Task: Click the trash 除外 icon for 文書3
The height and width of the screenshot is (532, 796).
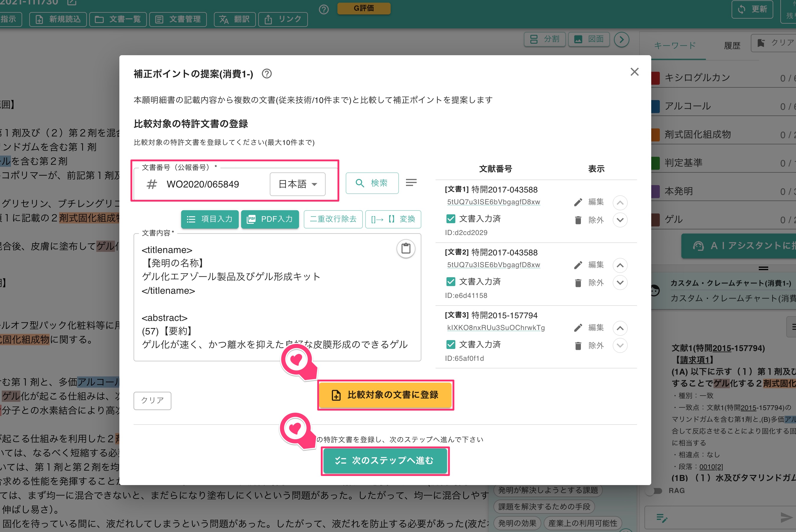Action: click(578, 346)
